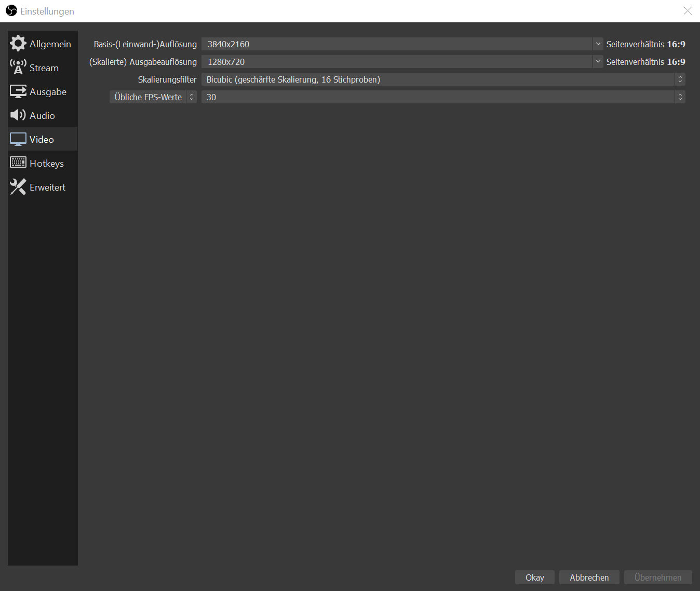Click the 3840x2160 base resolution field

(x=397, y=44)
